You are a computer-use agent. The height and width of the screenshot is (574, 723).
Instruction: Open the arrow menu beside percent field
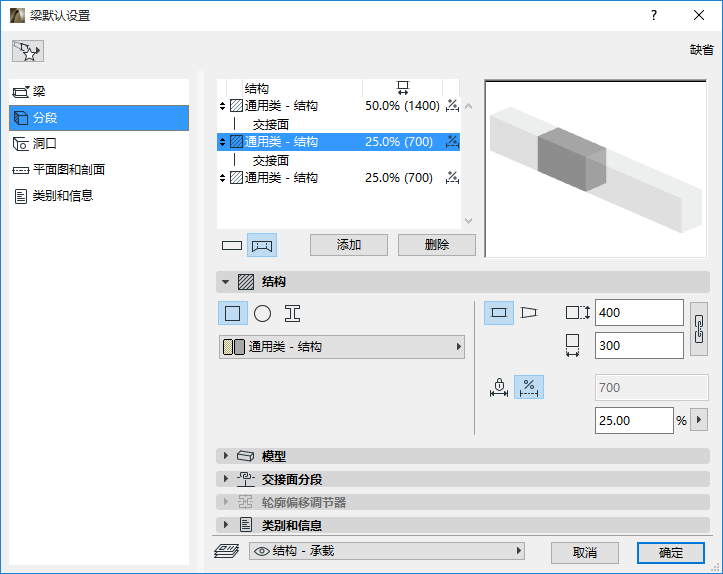(x=699, y=420)
